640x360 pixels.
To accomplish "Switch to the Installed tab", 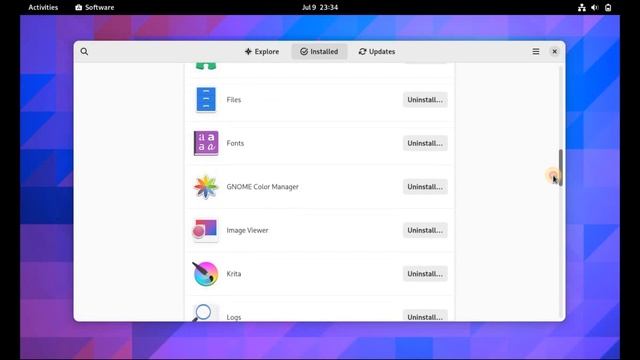I will coord(319,51).
